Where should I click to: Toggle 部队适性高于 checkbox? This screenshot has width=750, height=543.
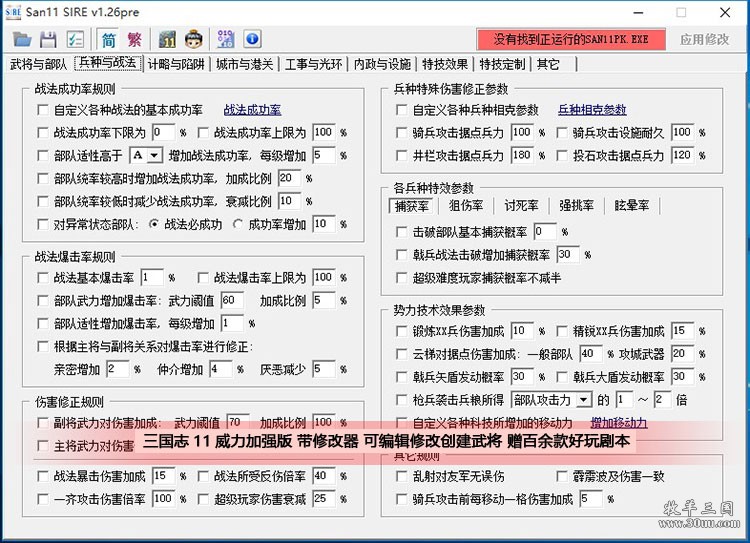(43, 155)
